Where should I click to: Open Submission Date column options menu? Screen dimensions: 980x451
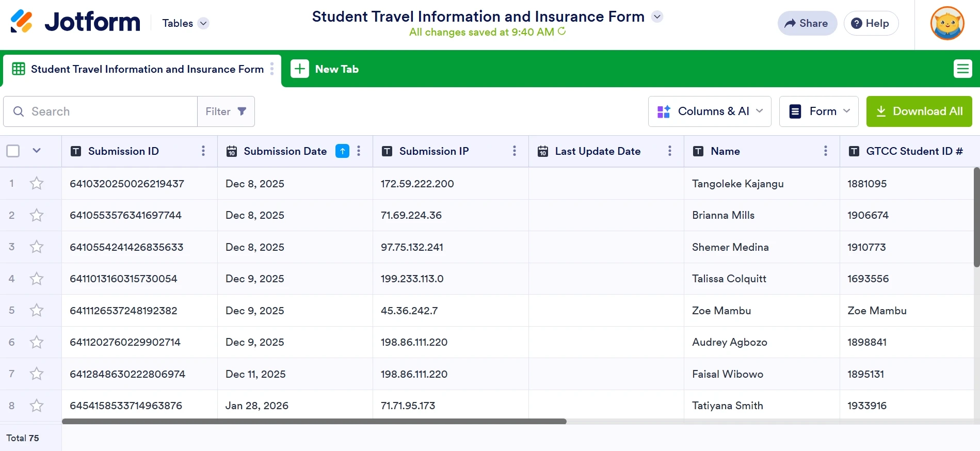point(359,151)
